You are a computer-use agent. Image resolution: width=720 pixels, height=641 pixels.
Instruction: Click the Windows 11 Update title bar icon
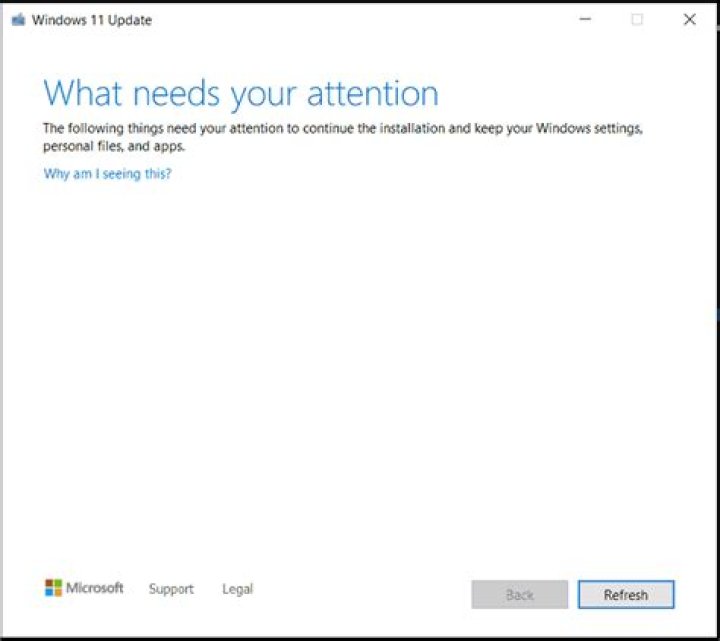click(18, 20)
